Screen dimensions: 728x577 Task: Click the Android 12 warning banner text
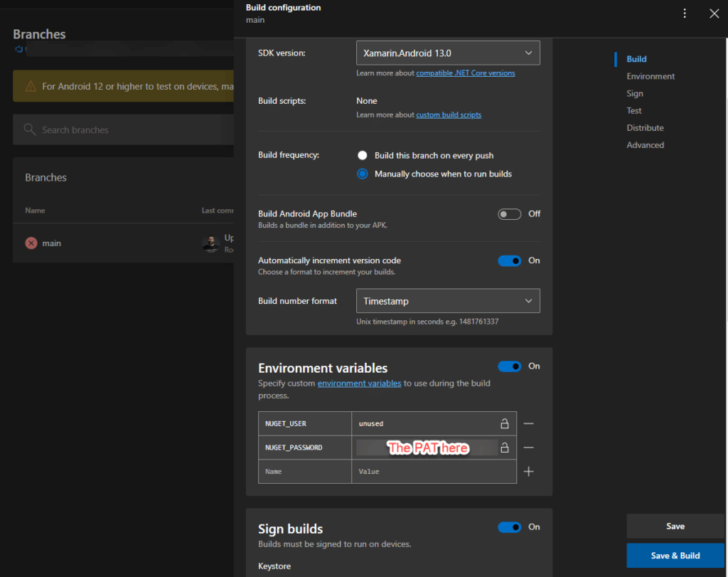pos(138,86)
